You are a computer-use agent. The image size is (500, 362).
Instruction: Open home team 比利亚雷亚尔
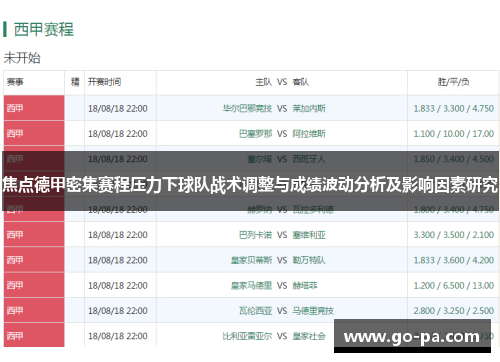click(247, 336)
